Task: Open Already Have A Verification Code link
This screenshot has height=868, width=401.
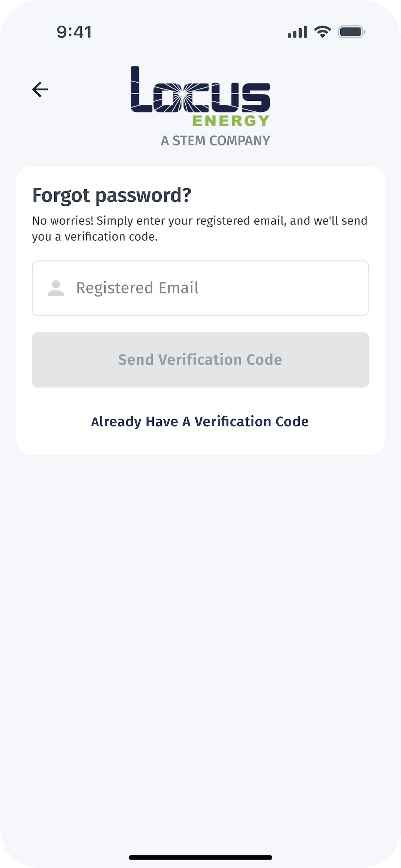Action: (x=200, y=421)
